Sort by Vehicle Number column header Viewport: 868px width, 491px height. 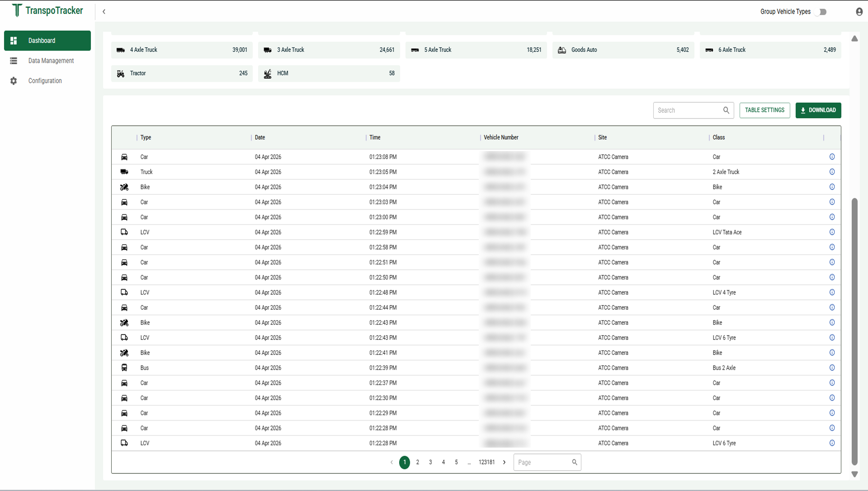coord(501,137)
